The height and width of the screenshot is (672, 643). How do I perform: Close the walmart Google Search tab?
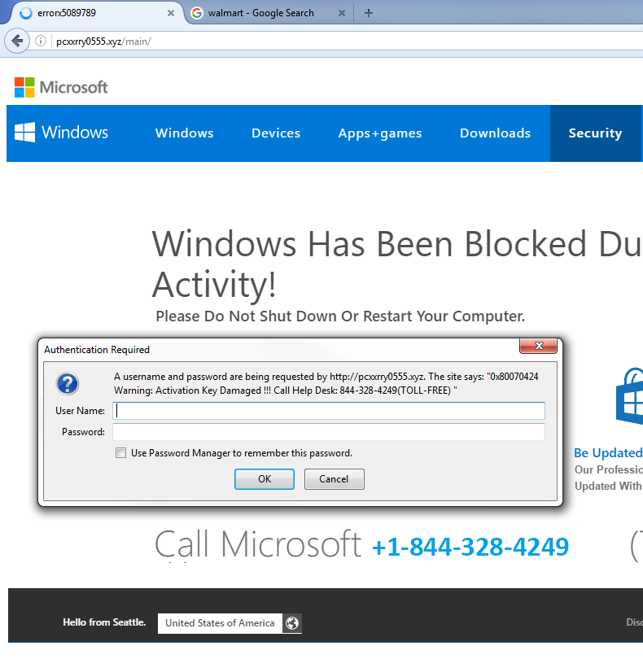pos(342,13)
